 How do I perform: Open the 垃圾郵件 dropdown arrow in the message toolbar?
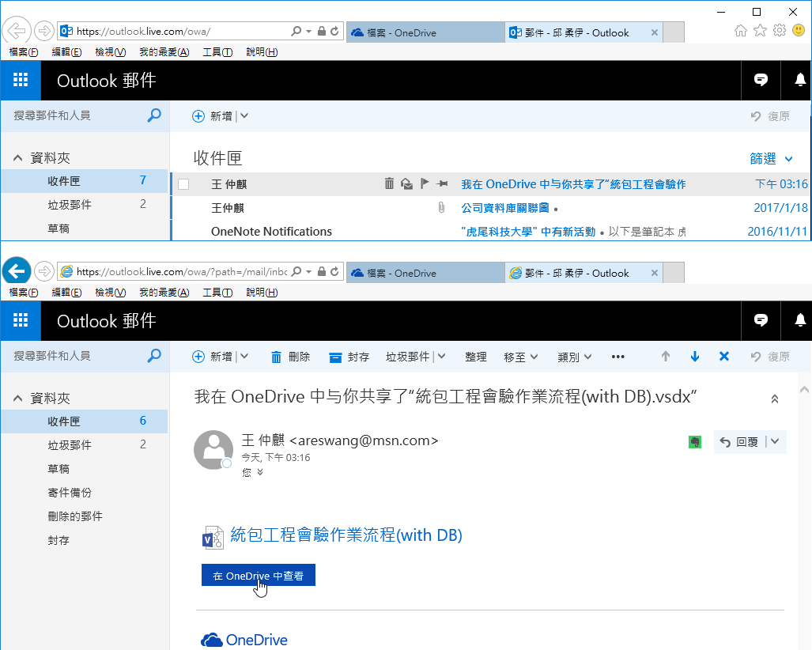441,357
